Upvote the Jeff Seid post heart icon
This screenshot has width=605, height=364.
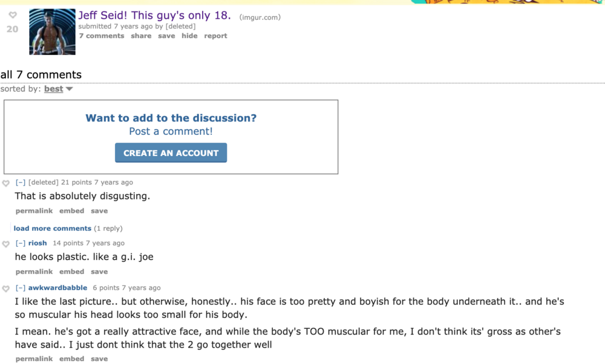pyautogui.click(x=13, y=15)
